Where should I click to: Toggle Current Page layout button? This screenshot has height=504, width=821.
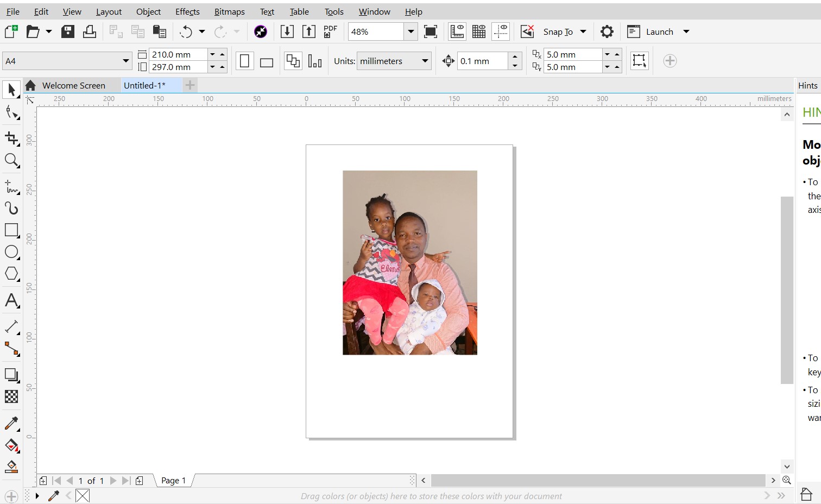tap(315, 61)
